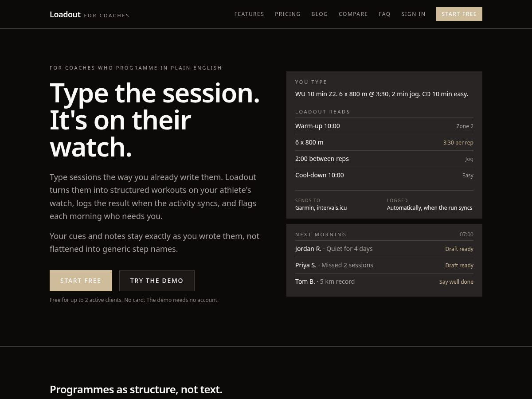Screen dimensions: 532x399
Task: Select the 'Priya S.' row
Action: point(384,265)
